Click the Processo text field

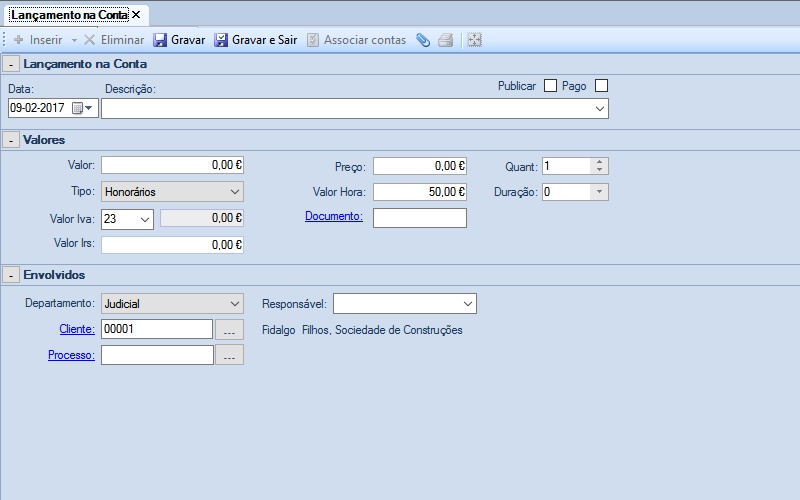(x=157, y=355)
